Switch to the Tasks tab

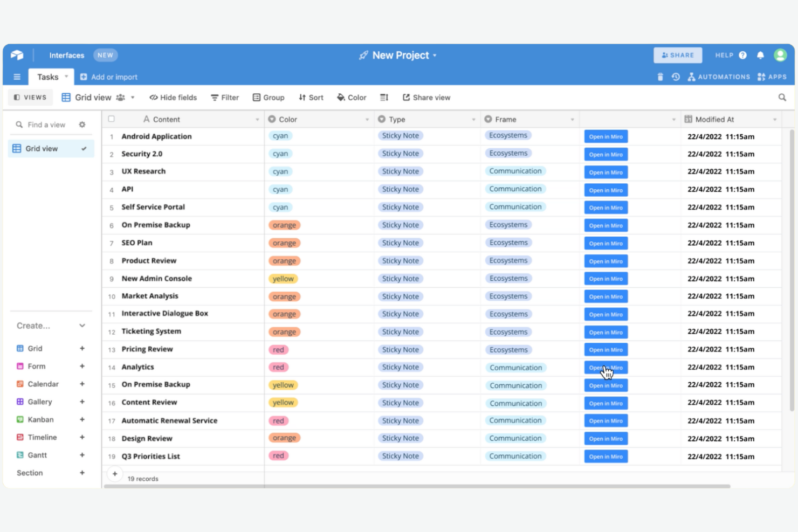pyautogui.click(x=47, y=77)
